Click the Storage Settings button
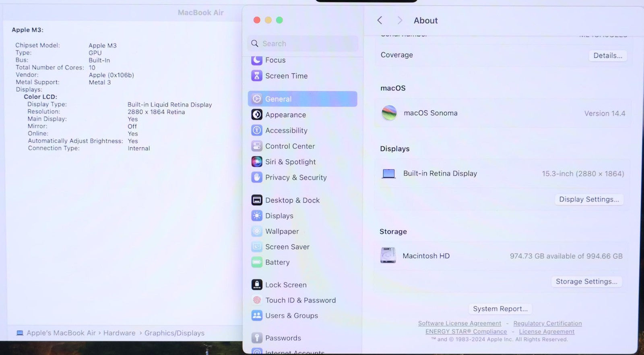This screenshot has height=355, width=644. (586, 282)
